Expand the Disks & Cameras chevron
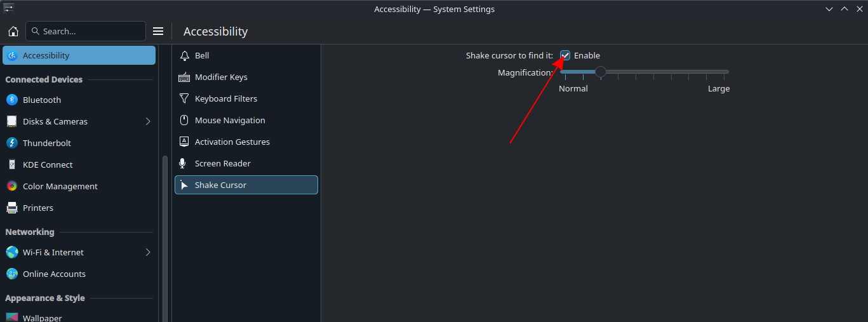The image size is (868, 322). [x=148, y=121]
